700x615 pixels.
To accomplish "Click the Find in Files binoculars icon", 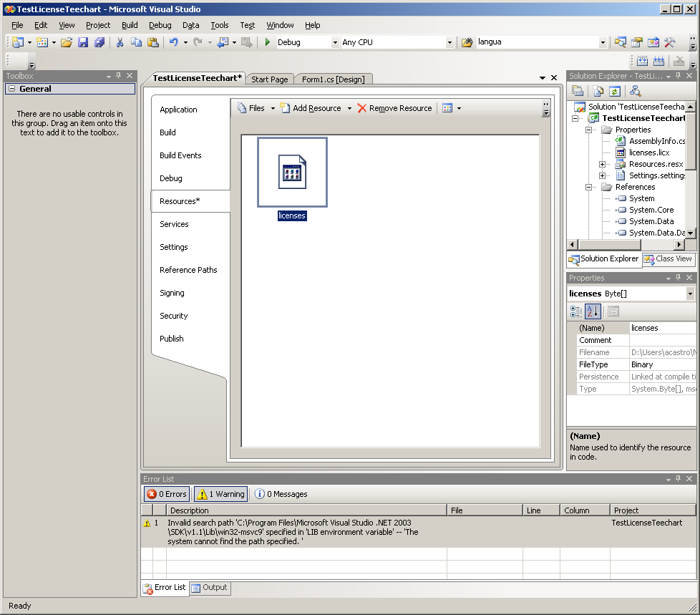I will click(x=467, y=42).
